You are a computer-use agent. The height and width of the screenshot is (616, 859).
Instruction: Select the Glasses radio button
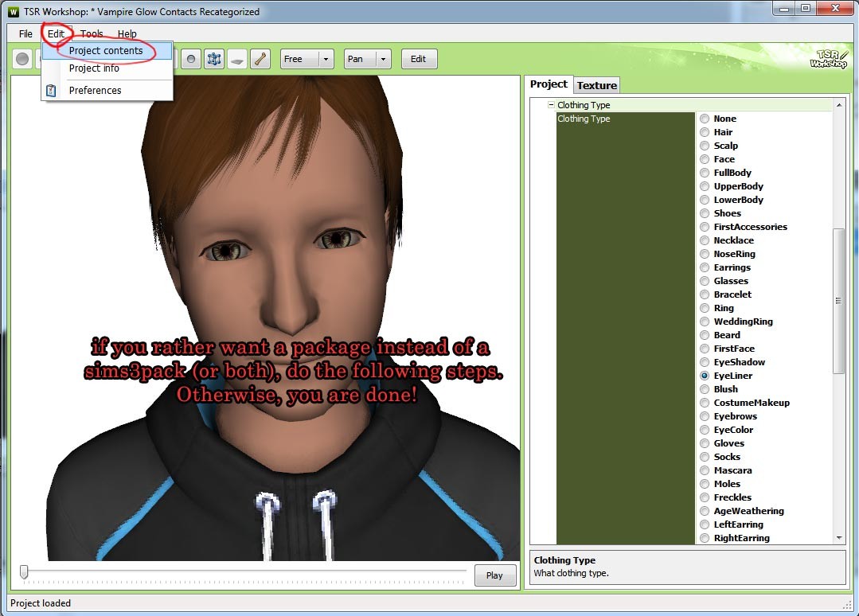[x=705, y=281]
